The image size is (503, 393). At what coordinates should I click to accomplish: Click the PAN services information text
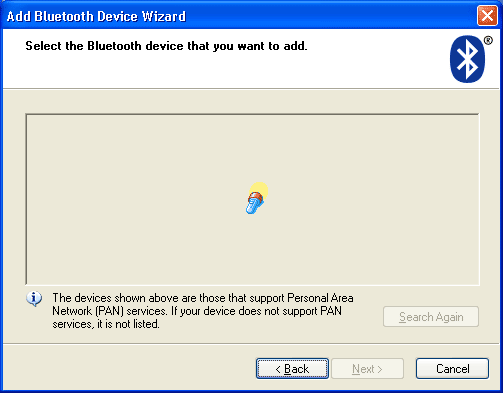click(203, 311)
